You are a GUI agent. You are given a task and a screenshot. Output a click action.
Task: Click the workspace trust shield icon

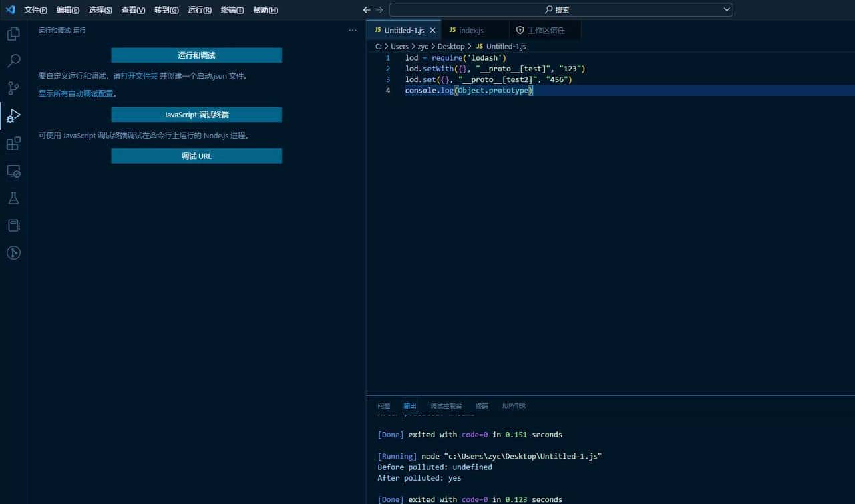click(x=520, y=29)
